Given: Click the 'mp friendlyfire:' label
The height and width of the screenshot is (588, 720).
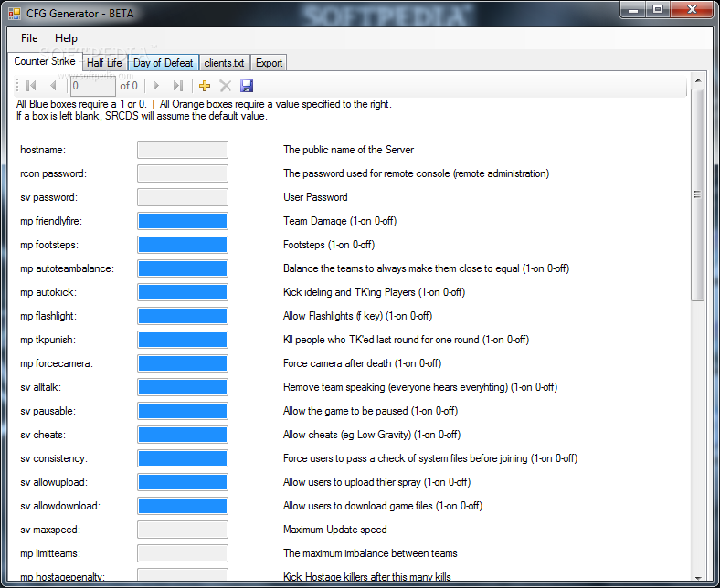Looking at the screenshot, I should [x=51, y=221].
